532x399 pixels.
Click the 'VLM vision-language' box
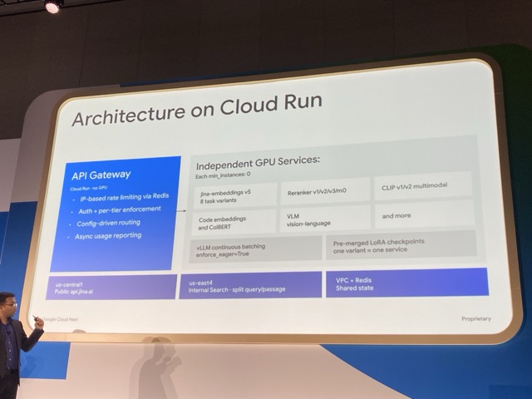[x=325, y=219]
